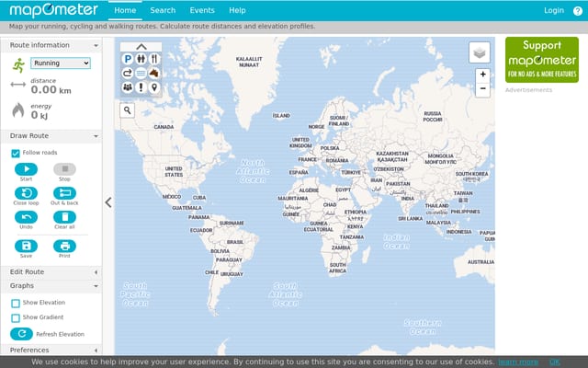This screenshot has height=368, width=588.
Task: Collapse the marker palette with up chevron
Action: tap(141, 47)
